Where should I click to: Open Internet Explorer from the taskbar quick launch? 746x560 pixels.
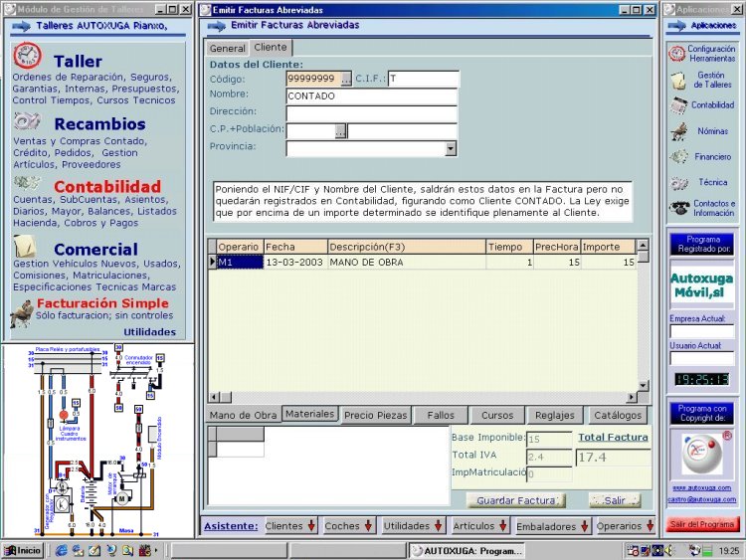pos(61,551)
